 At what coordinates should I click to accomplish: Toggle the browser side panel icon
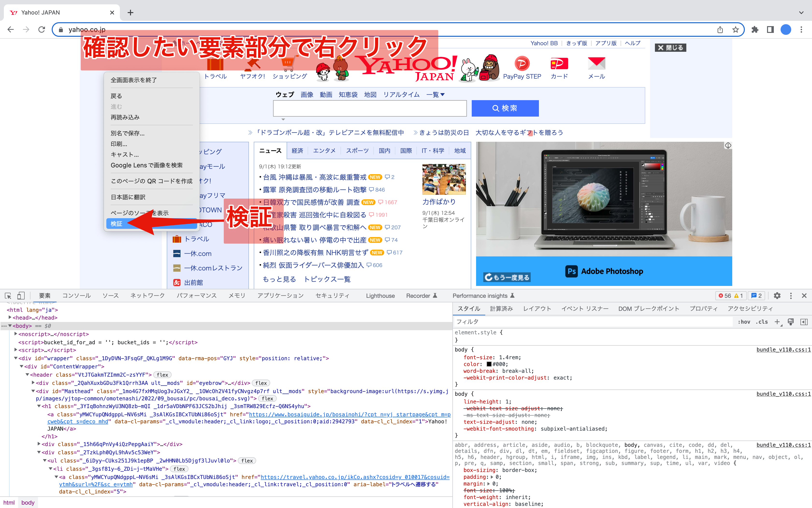(770, 30)
